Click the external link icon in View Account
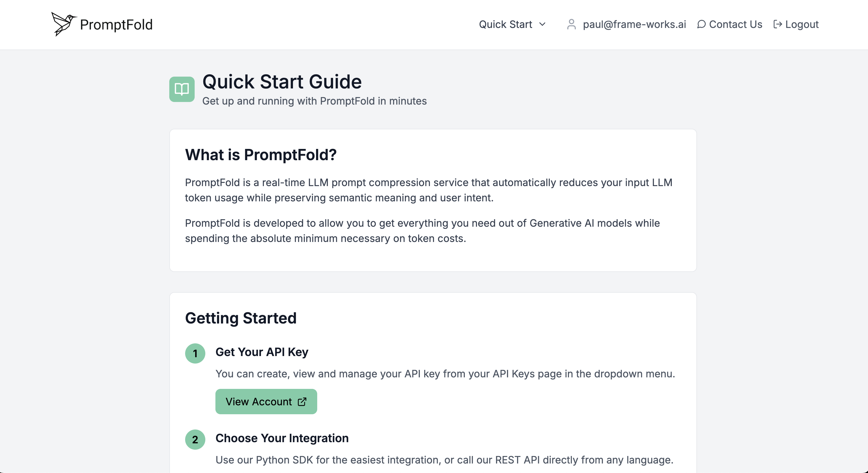Image resolution: width=868 pixels, height=473 pixels. pyautogui.click(x=302, y=402)
